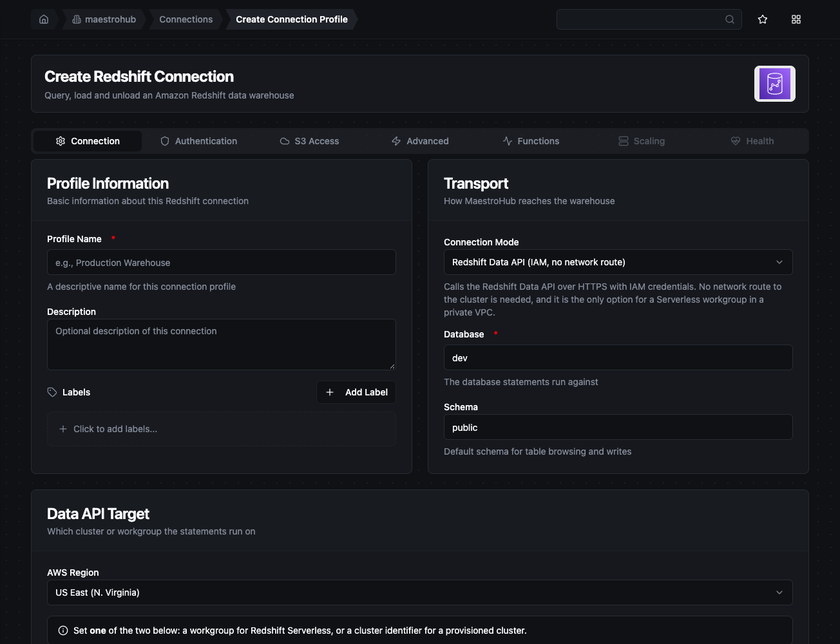The image size is (840, 644).
Task: Open the AWS Region dropdown
Action: click(420, 592)
